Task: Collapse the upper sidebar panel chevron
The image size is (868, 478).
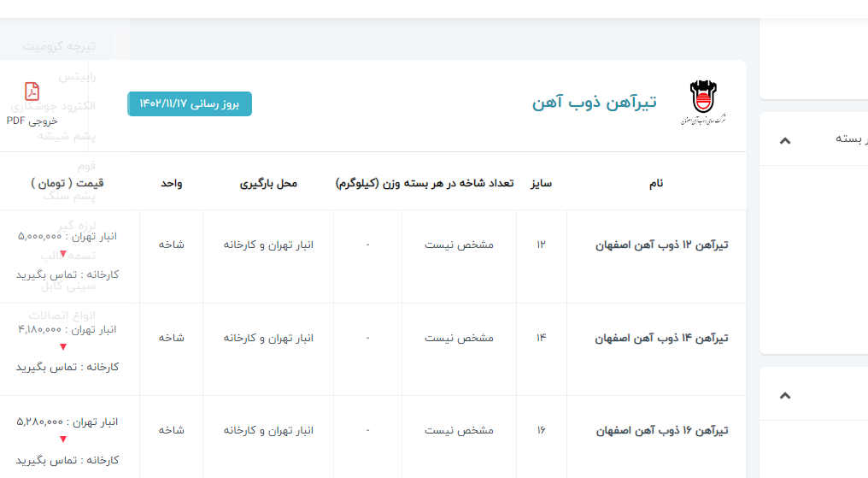Action: coord(786,140)
